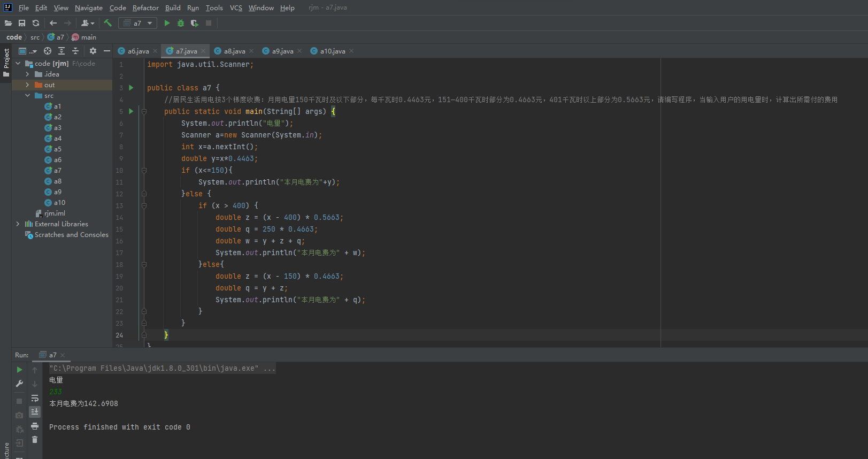868x459 pixels.
Task: Select a10 class in the project tree
Action: pyautogui.click(x=59, y=203)
